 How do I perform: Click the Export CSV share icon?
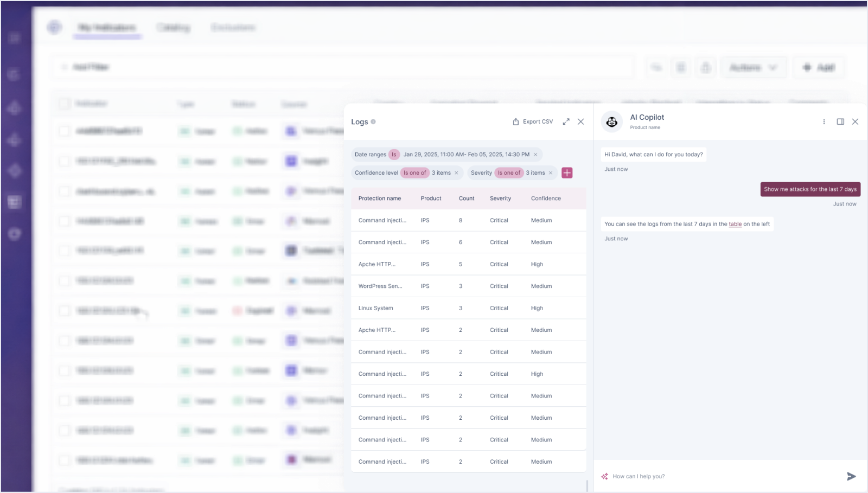coord(516,121)
